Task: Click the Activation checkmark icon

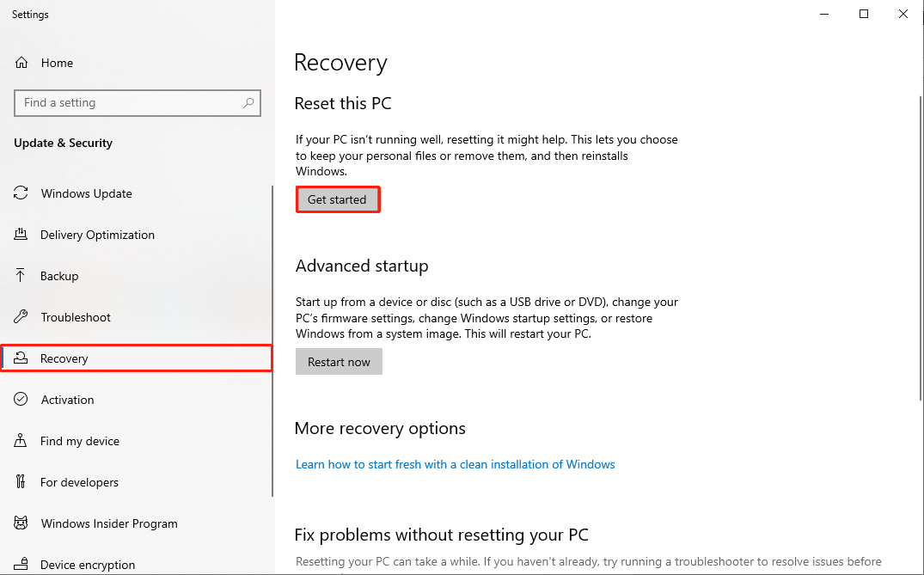Action: coord(21,400)
